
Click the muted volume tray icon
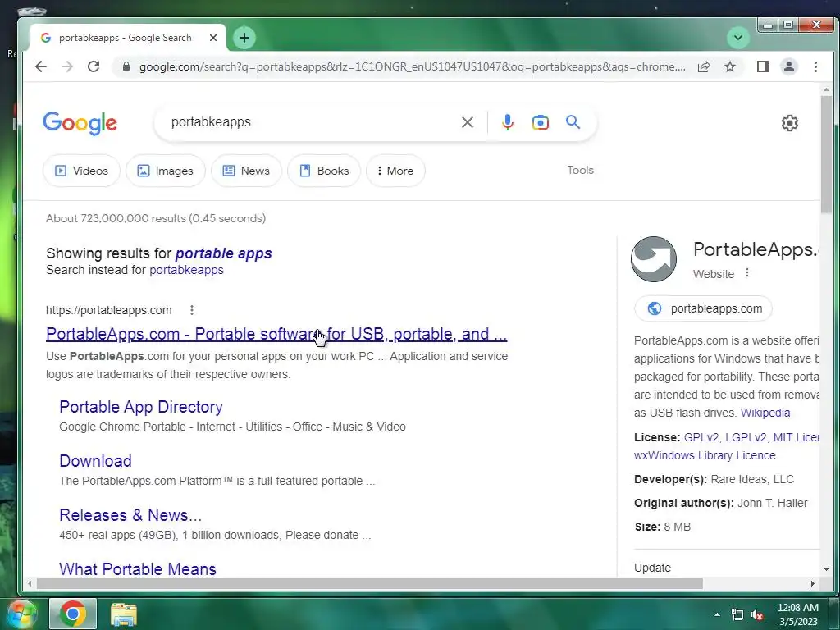click(757, 615)
